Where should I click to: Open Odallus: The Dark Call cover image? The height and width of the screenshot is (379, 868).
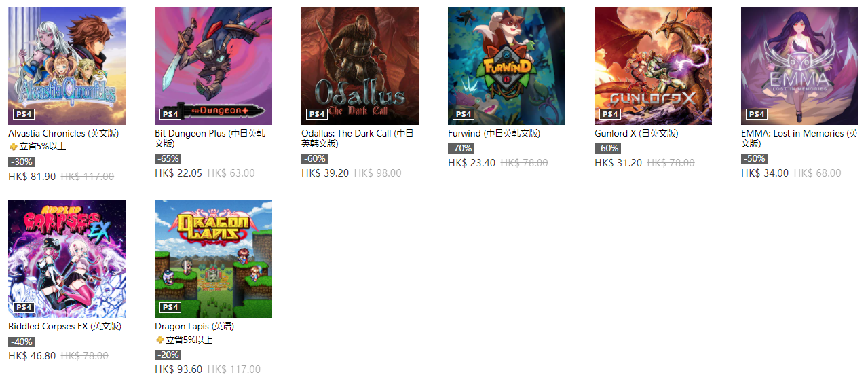[360, 66]
